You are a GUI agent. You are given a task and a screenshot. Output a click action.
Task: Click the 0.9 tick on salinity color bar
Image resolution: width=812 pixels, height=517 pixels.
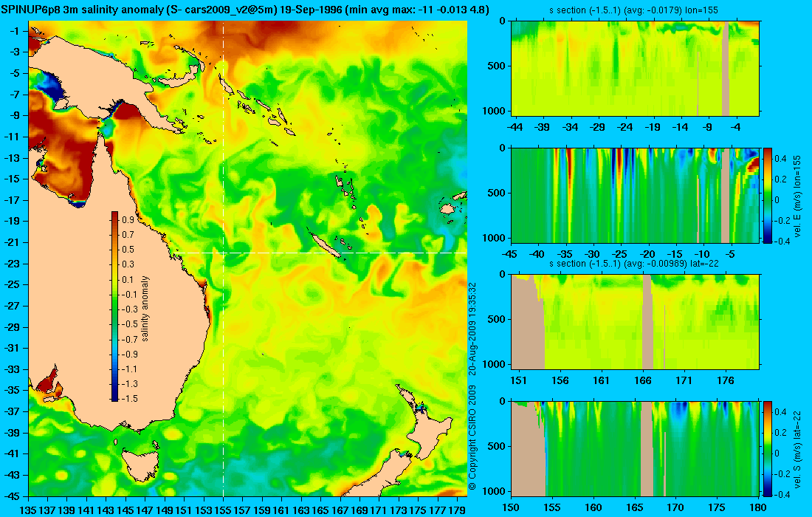pyautogui.click(x=128, y=219)
